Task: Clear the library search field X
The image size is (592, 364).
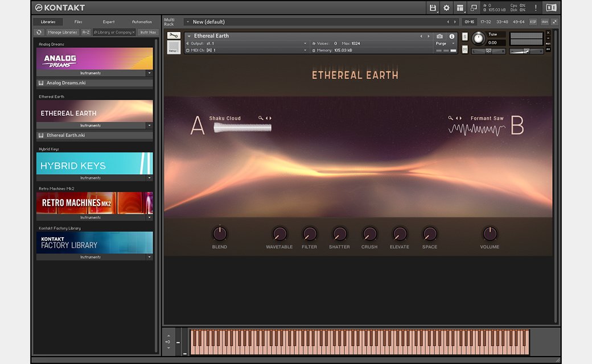Action: click(x=133, y=32)
